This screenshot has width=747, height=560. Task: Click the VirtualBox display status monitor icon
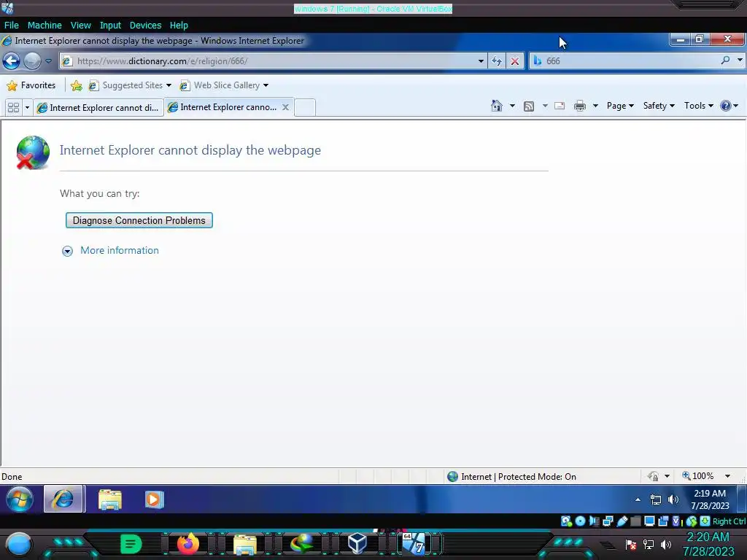point(649,521)
